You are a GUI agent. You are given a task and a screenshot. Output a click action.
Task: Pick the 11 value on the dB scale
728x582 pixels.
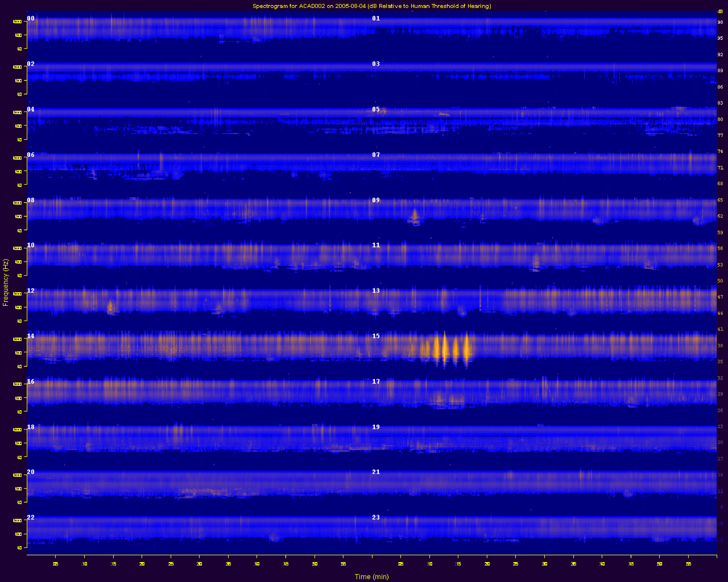point(720,491)
